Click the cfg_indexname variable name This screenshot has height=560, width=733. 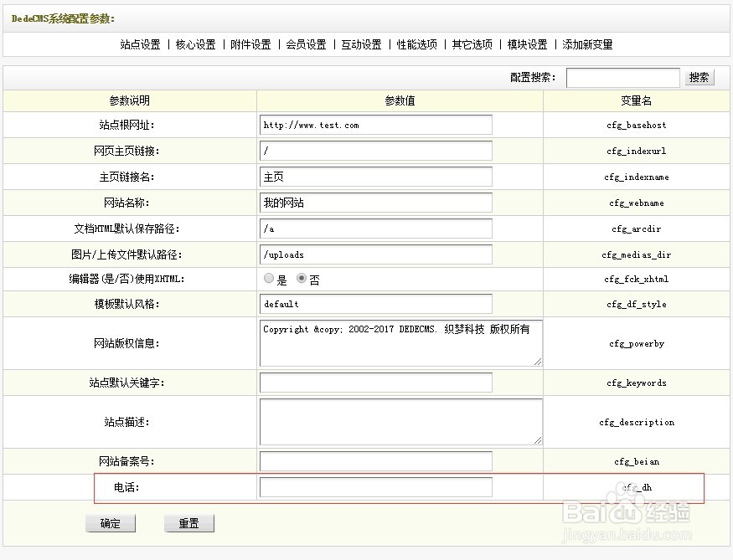click(636, 177)
